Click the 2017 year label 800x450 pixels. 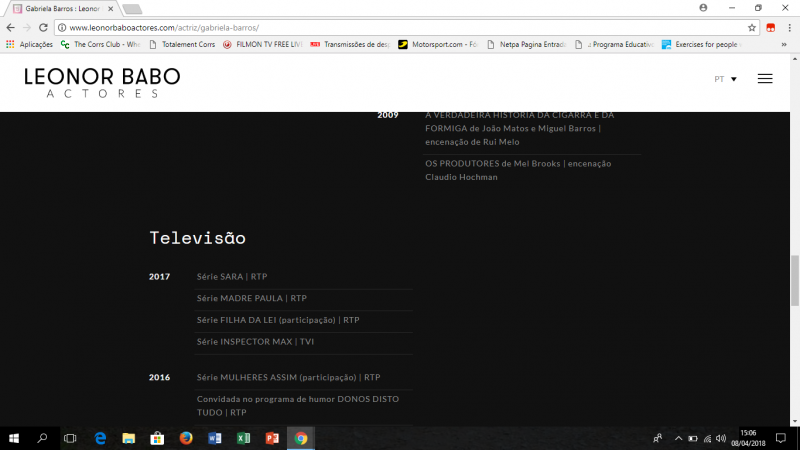pyautogui.click(x=159, y=277)
